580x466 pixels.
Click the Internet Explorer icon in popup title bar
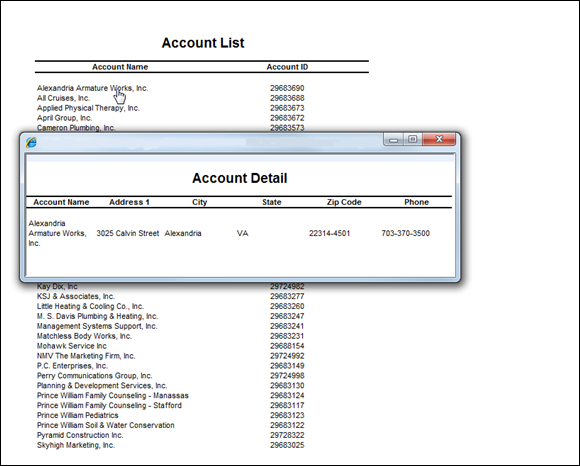pyautogui.click(x=31, y=142)
